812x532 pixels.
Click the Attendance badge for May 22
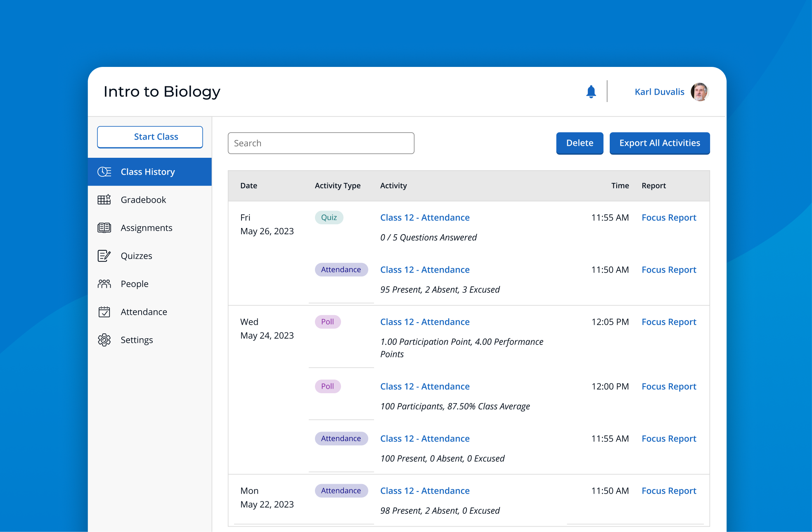341,491
